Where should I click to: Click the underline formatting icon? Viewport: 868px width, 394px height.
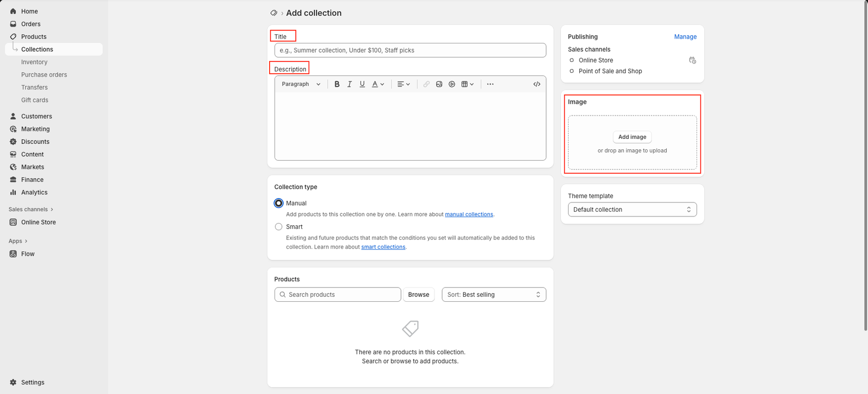[x=362, y=84]
